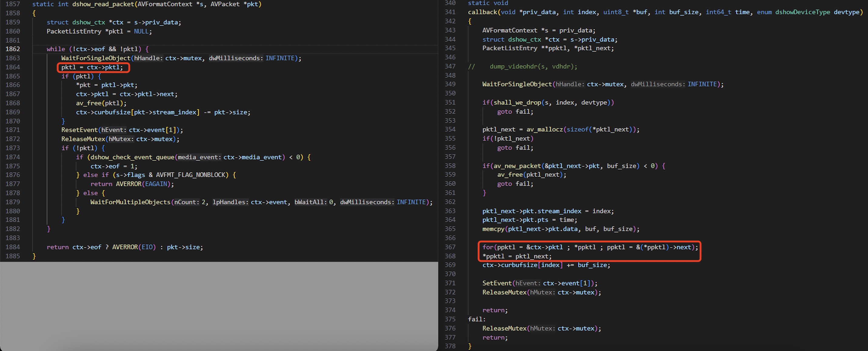Click the final return AVERROR(EIO) line
This screenshot has height=351, width=868.
pos(125,247)
